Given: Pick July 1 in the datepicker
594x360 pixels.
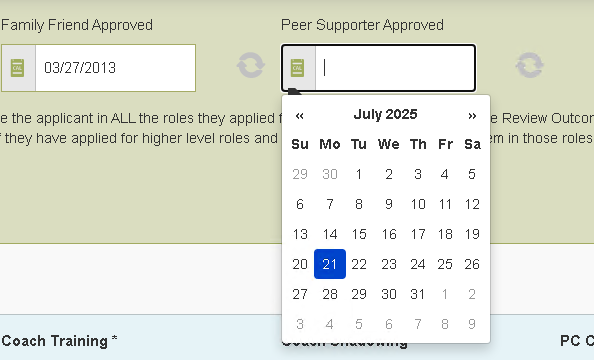Looking at the screenshot, I should (x=359, y=174).
